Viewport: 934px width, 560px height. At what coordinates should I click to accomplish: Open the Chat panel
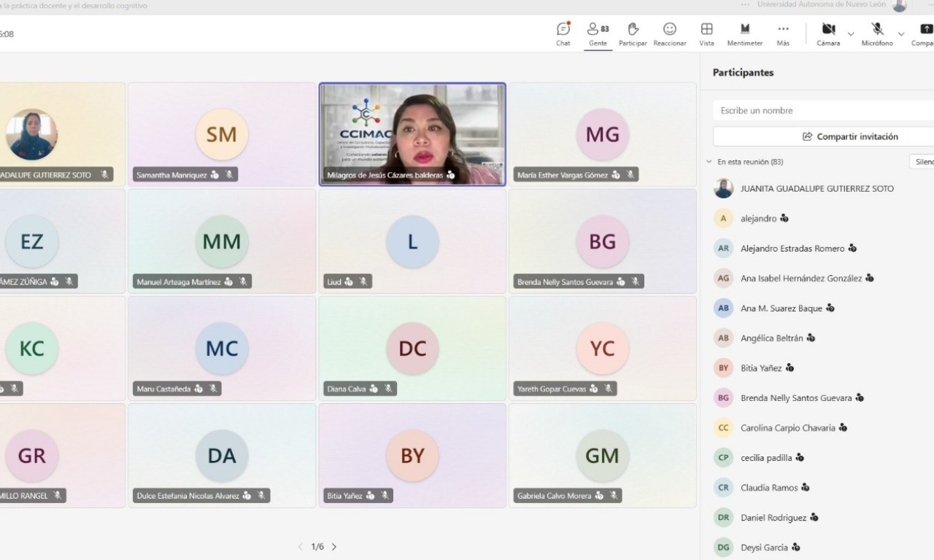coord(563,29)
